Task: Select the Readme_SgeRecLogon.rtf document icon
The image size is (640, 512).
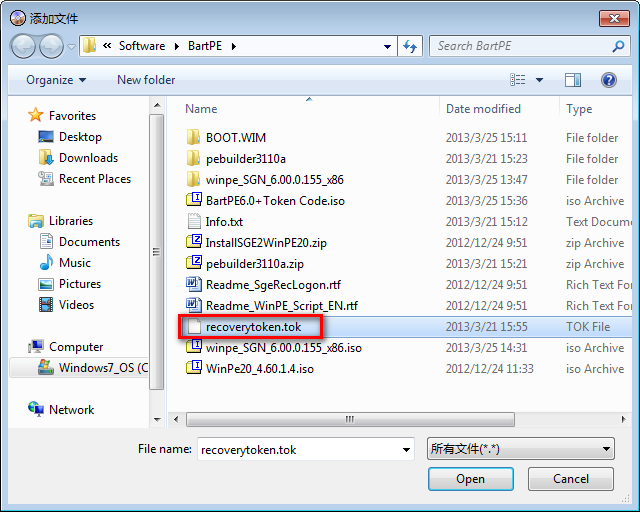Action: [194, 285]
